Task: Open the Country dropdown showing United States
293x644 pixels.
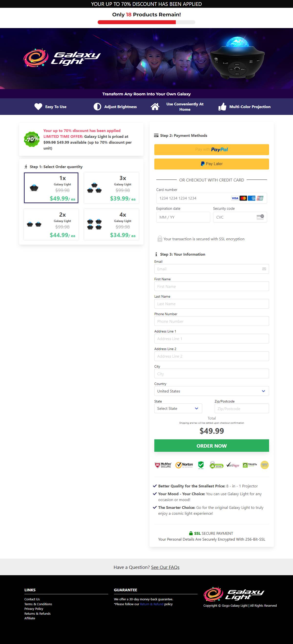Action: [x=211, y=391]
